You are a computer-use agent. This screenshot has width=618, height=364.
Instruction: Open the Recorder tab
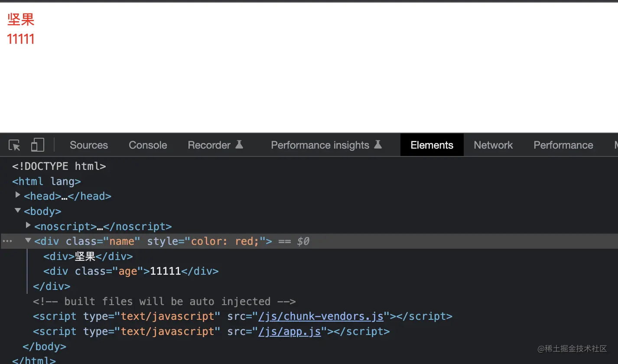click(215, 145)
